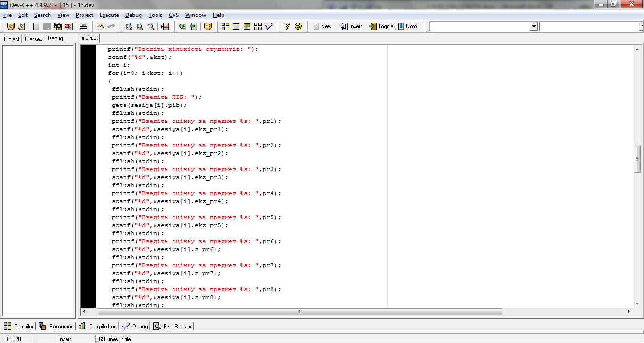Click the editor scroll up arrow
644x343 pixels.
click(x=637, y=49)
